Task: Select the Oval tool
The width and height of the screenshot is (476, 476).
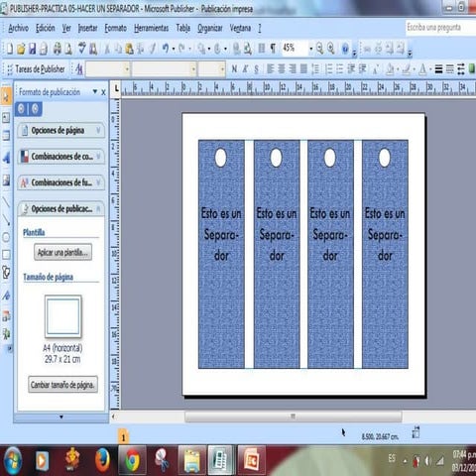Action: (x=6, y=237)
